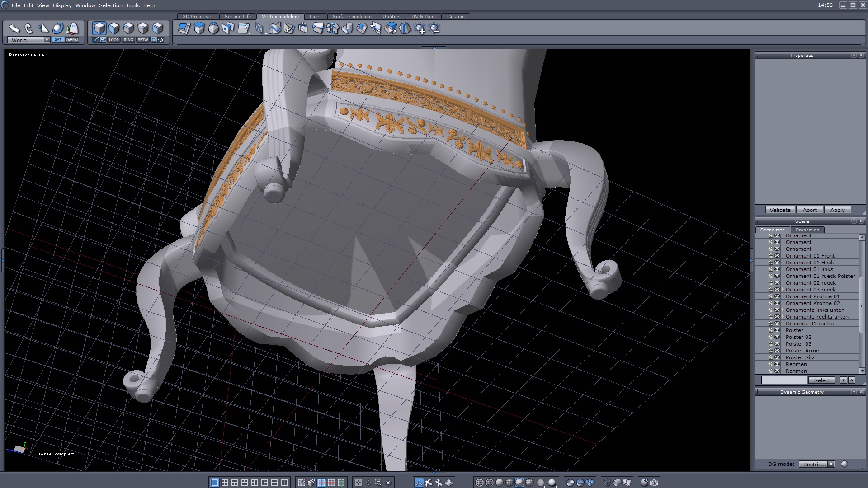Screen dimensions: 868x488
Task: Open the Surface modeling tab
Action: pos(352,16)
